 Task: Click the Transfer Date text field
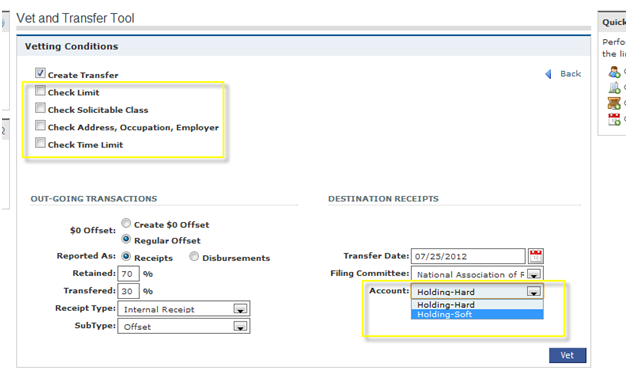468,256
